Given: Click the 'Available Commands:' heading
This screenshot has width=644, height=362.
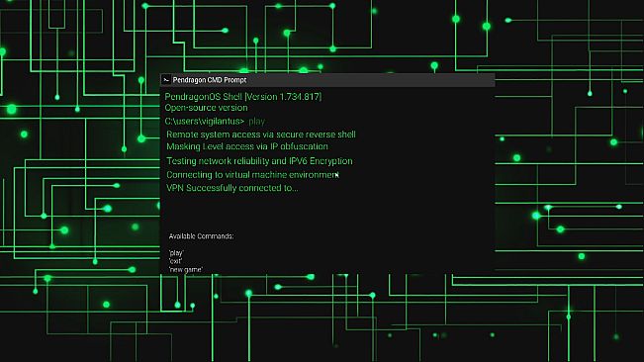Looking at the screenshot, I should pyautogui.click(x=201, y=236).
